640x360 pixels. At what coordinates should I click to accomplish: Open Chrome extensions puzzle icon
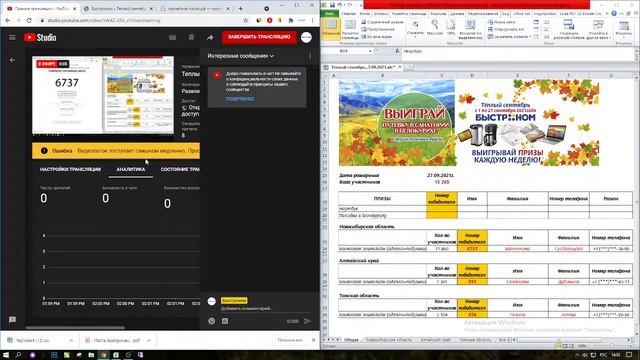tap(291, 20)
